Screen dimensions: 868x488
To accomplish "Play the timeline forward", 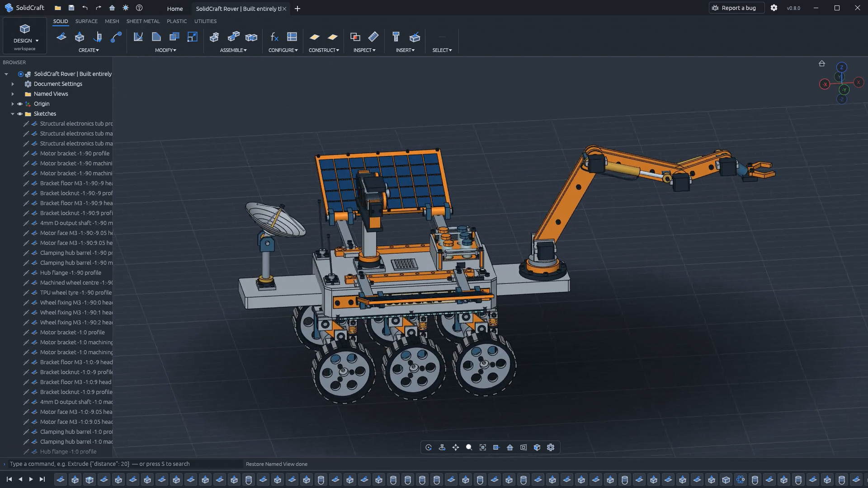I will point(31,479).
